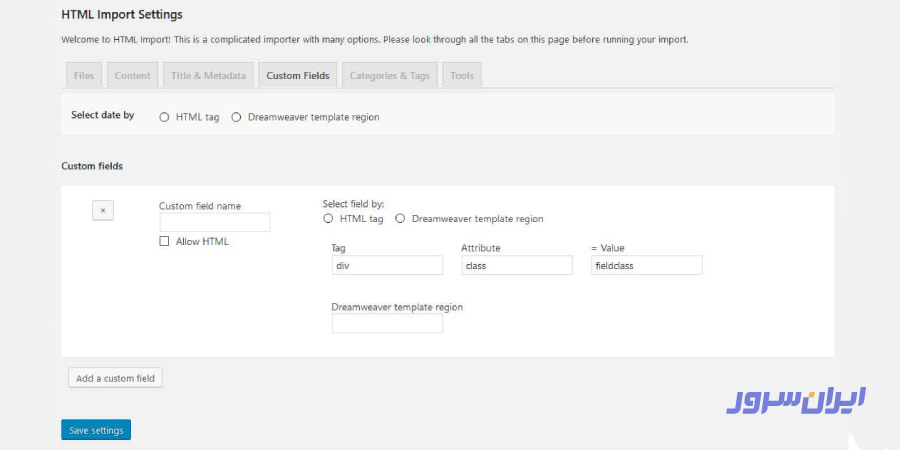Remove custom field with the x button
This screenshot has width=900, height=450.
pos(103,210)
